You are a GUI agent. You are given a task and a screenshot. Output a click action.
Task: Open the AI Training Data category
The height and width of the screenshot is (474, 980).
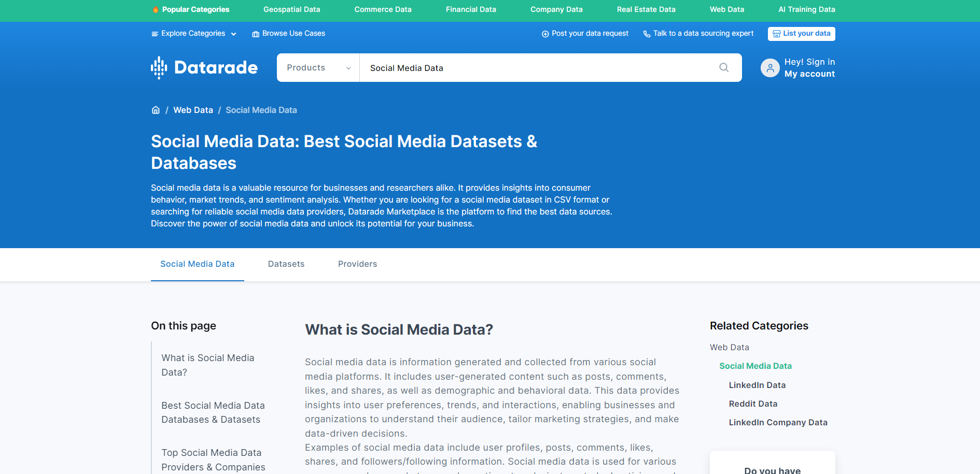click(806, 9)
